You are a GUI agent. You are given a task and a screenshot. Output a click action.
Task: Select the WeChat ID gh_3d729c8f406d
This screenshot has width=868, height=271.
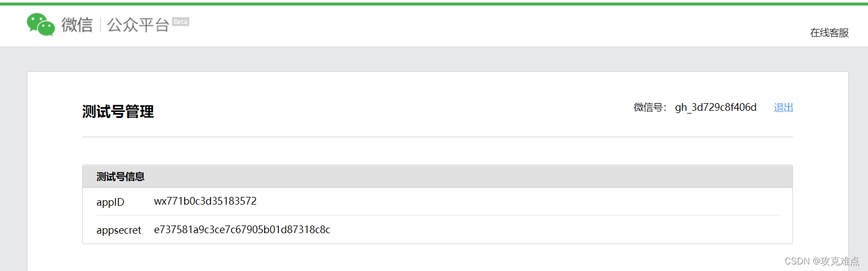click(x=716, y=108)
